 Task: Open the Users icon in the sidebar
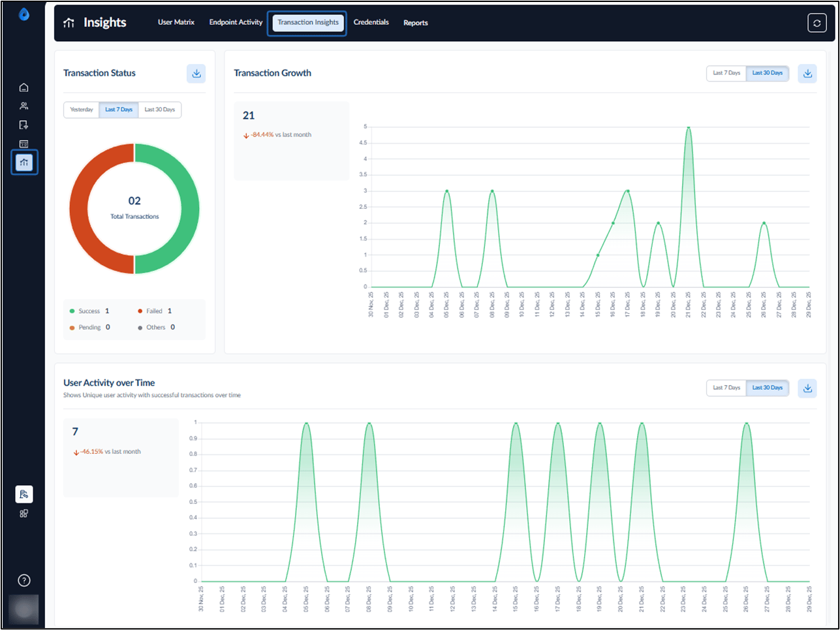coord(24,106)
